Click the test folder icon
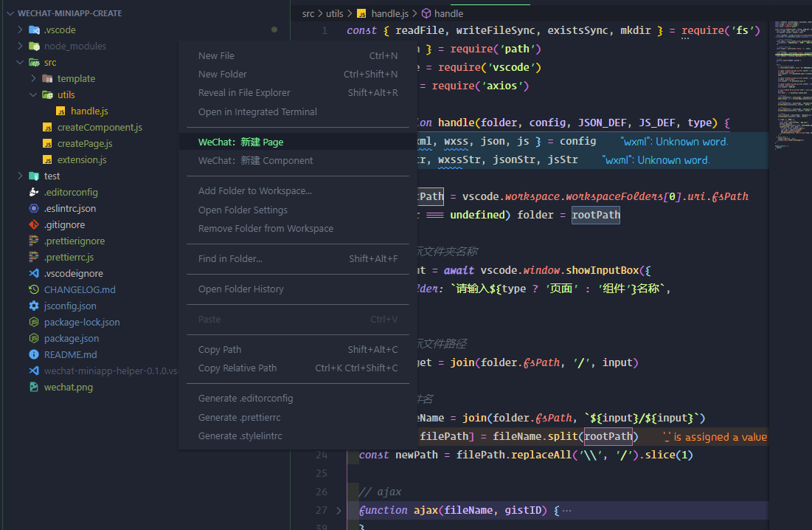The image size is (812, 530). [x=34, y=176]
